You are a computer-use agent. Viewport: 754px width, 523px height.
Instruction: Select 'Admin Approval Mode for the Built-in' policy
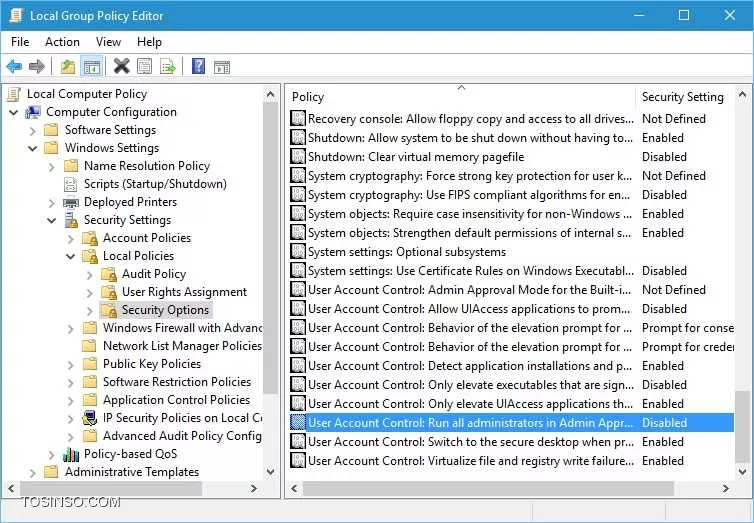(512, 290)
